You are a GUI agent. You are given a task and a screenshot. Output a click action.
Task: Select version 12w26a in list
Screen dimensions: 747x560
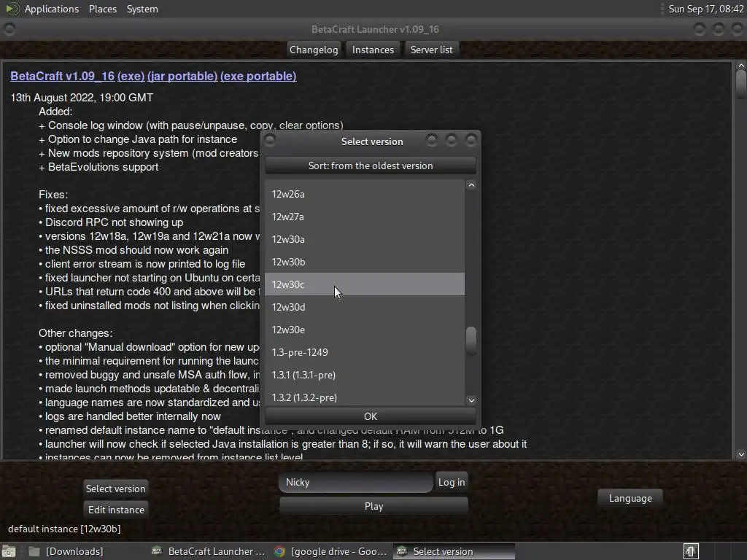tap(365, 194)
